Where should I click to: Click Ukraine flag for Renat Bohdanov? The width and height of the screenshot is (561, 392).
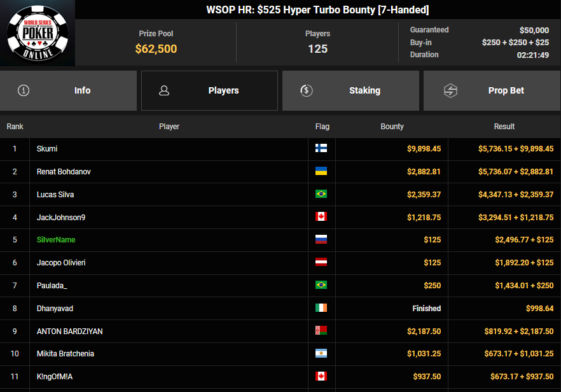321,172
